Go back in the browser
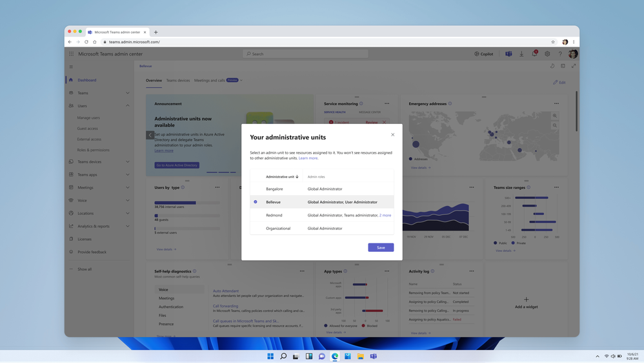Viewport: 644px width, 363px height. (70, 42)
